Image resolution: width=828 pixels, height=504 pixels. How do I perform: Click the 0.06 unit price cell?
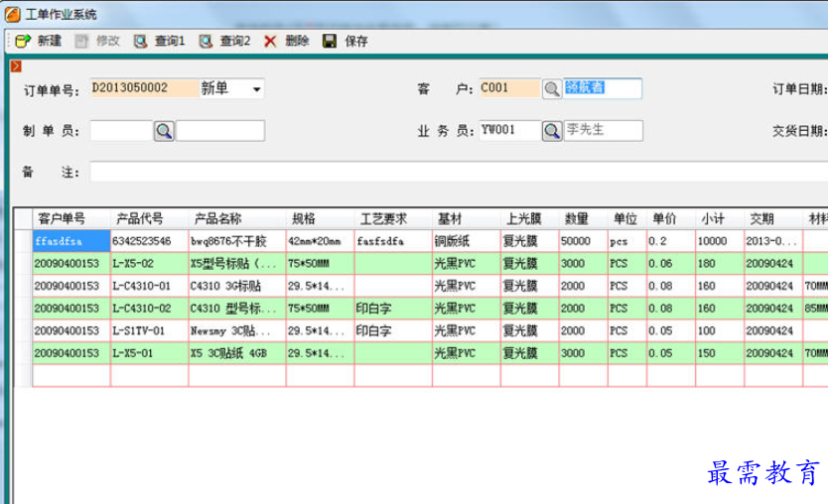coord(670,263)
